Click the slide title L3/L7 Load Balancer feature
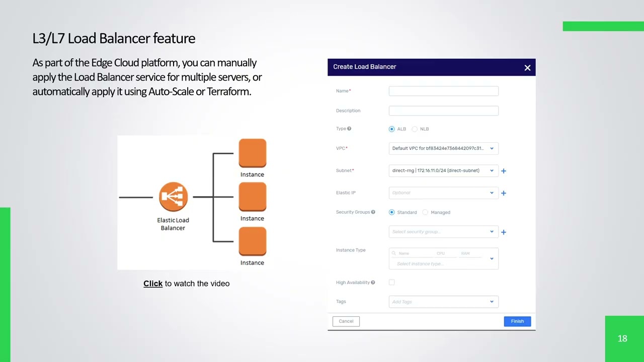The image size is (644, 362). tap(114, 38)
